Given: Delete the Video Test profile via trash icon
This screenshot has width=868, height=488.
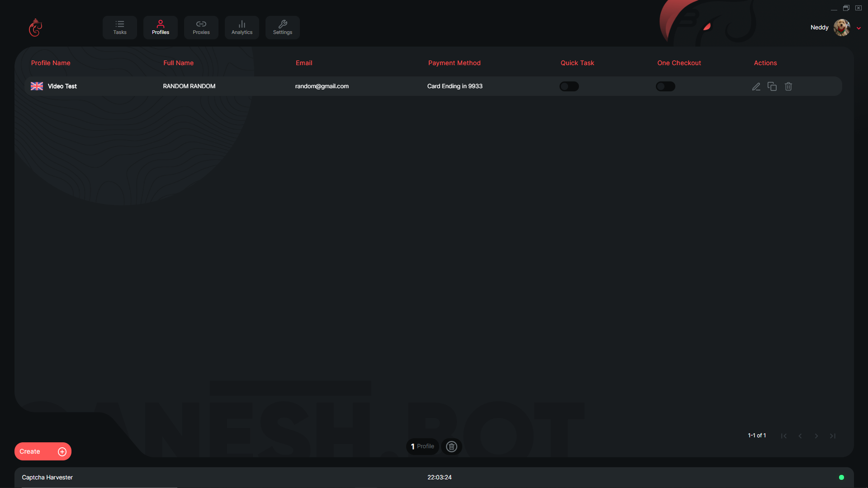Looking at the screenshot, I should [x=788, y=86].
